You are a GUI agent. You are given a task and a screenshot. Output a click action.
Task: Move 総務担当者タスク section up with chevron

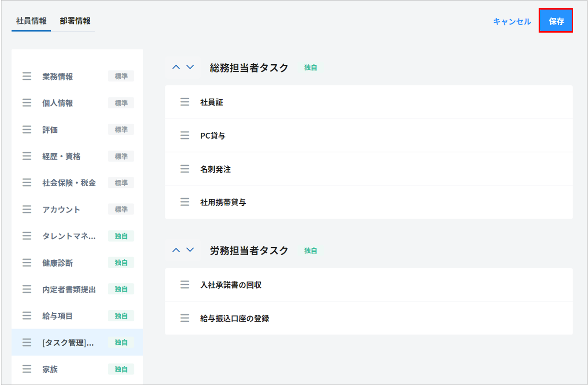[x=176, y=68]
